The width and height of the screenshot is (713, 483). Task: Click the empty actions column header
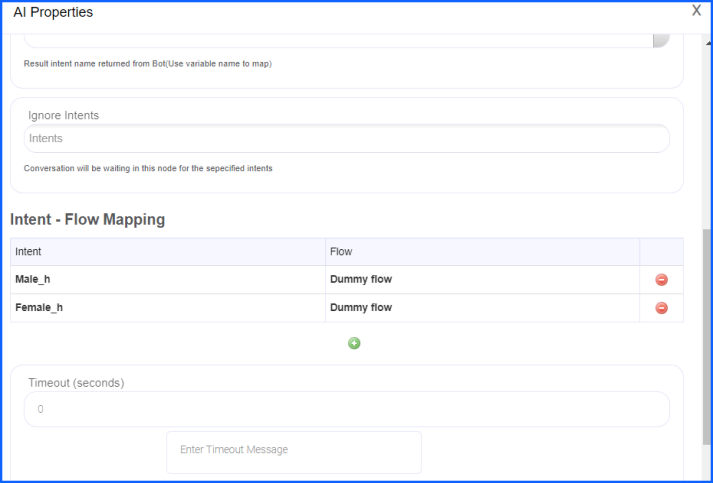pyautogui.click(x=661, y=252)
